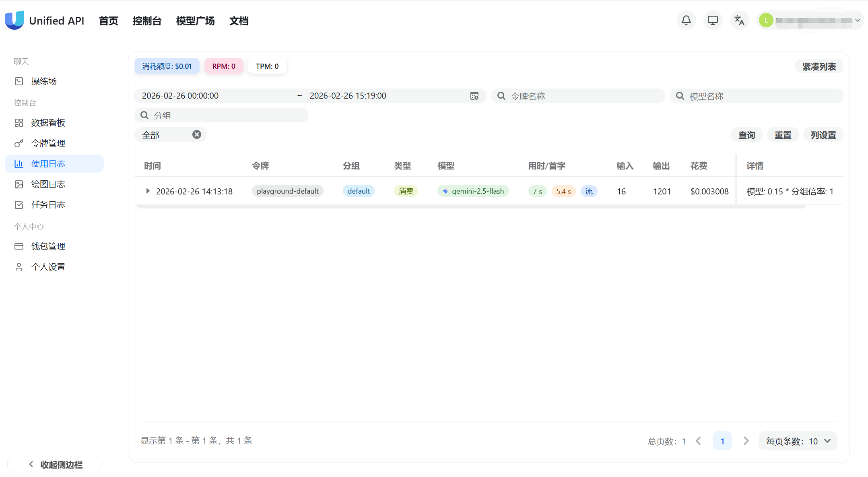Toggle the 紧凑列表 compact view

tap(819, 66)
